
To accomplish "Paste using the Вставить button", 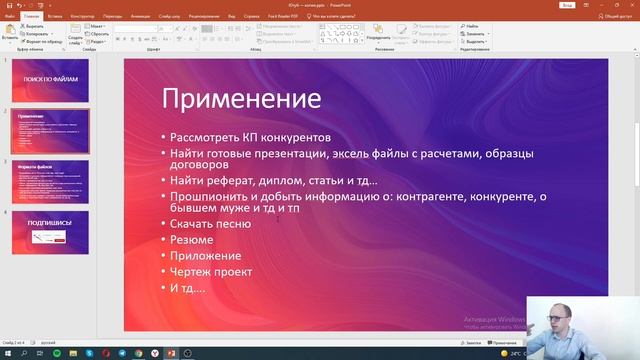I will [10, 33].
